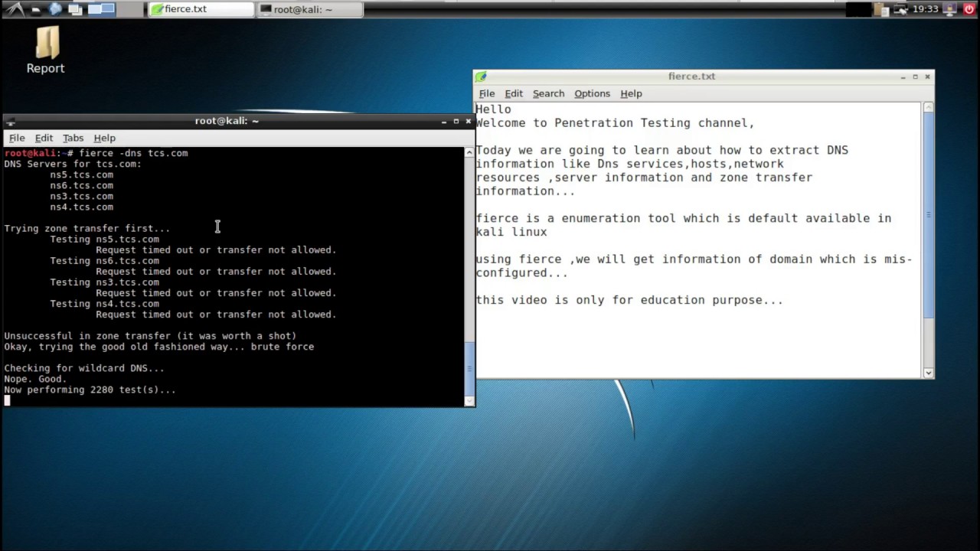Screen dimensions: 980x551
Task: Launch the file manager from the top panel
Action: pyautogui.click(x=36, y=10)
